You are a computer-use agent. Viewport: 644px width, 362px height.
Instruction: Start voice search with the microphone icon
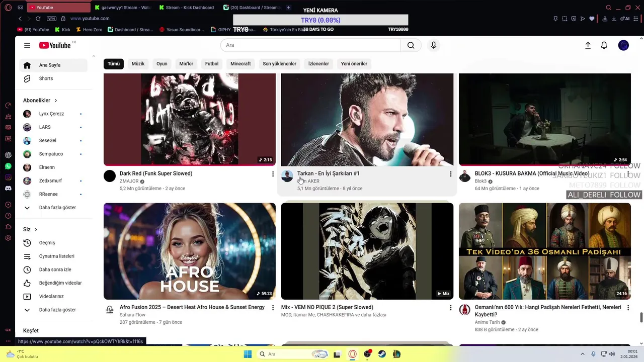pos(434,45)
